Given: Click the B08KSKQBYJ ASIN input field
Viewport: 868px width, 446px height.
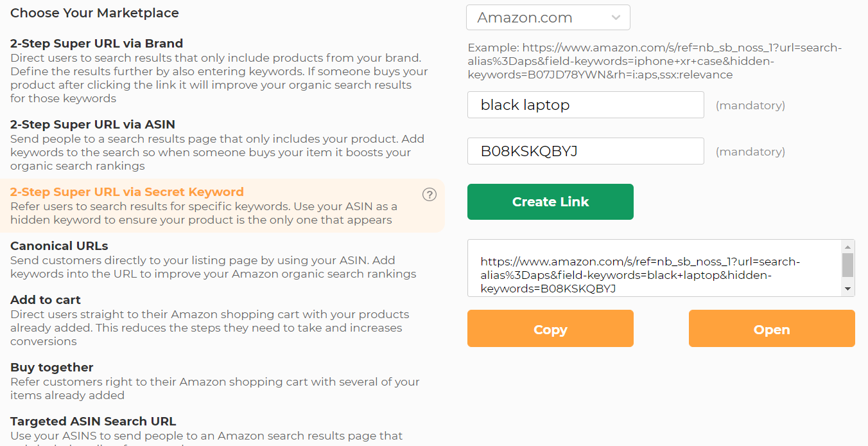Looking at the screenshot, I should click(x=586, y=151).
